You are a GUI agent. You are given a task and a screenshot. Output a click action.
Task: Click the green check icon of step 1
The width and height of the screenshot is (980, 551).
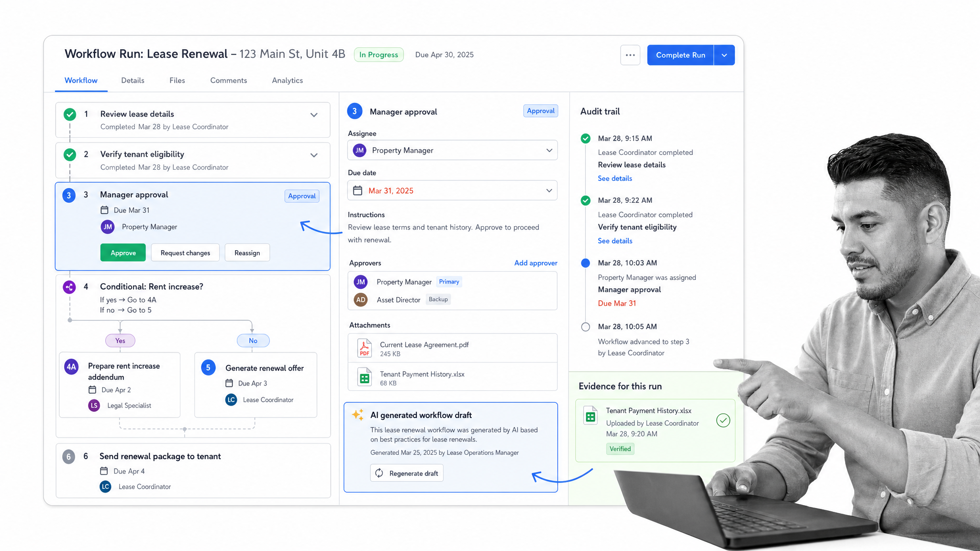click(70, 114)
